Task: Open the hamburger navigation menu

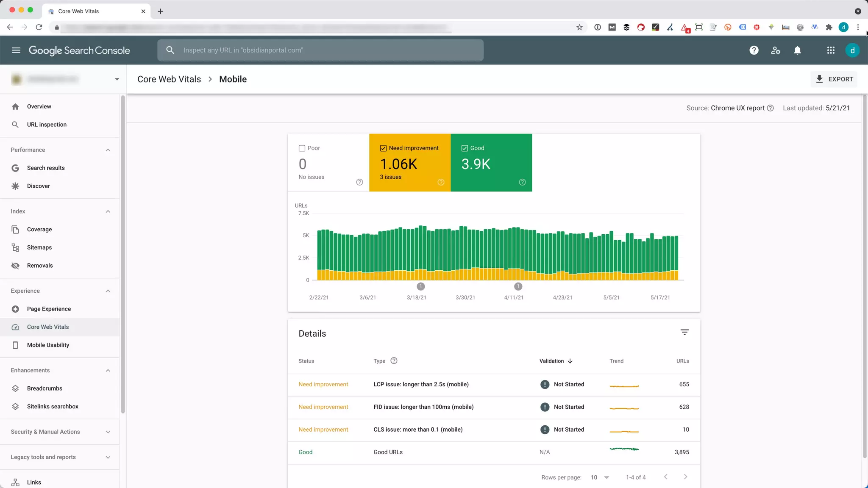Action: (x=16, y=50)
